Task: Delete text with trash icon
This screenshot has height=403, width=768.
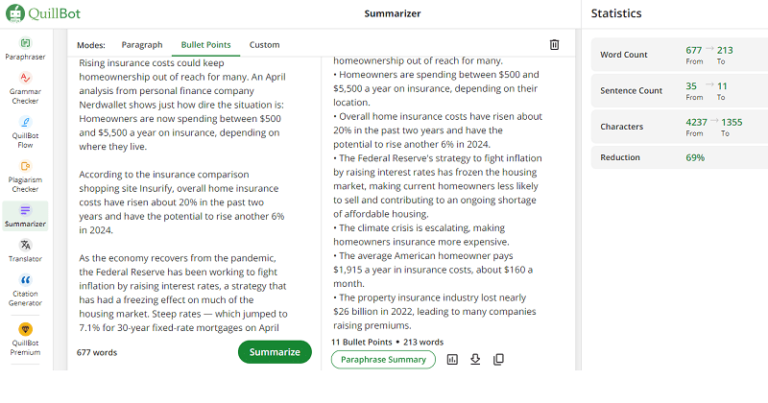Action: tap(554, 44)
